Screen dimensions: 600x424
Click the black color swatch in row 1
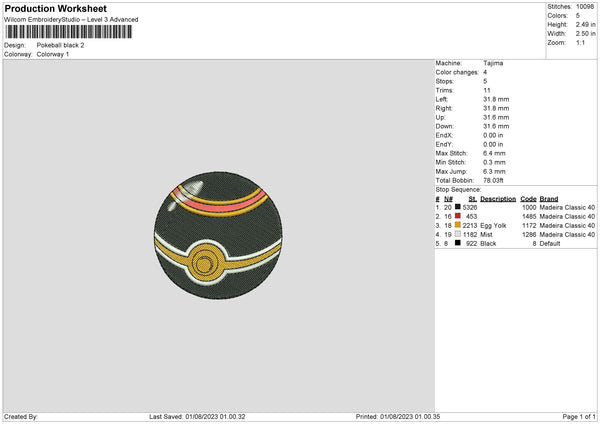pos(458,207)
